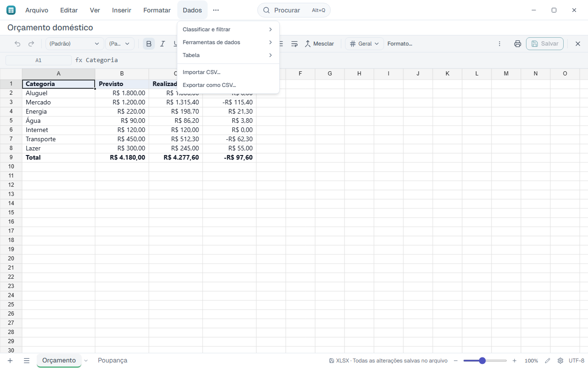Switch to the Poupança sheet tab
The width and height of the screenshot is (588, 368).
click(113, 361)
